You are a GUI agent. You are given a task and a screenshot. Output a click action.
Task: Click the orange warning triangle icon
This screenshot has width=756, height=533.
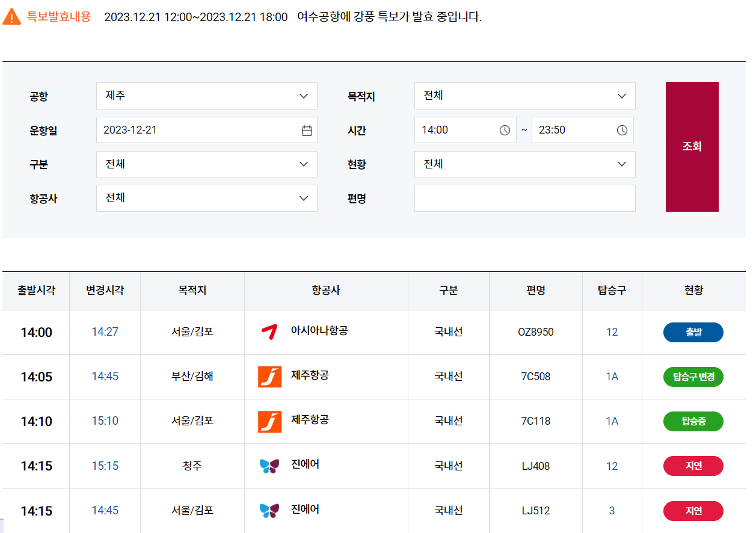(x=11, y=17)
